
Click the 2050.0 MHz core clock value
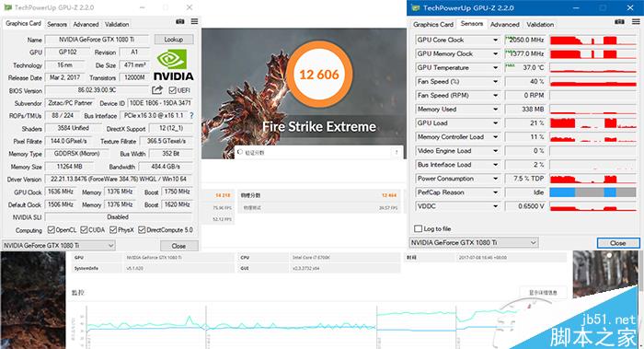pos(525,40)
